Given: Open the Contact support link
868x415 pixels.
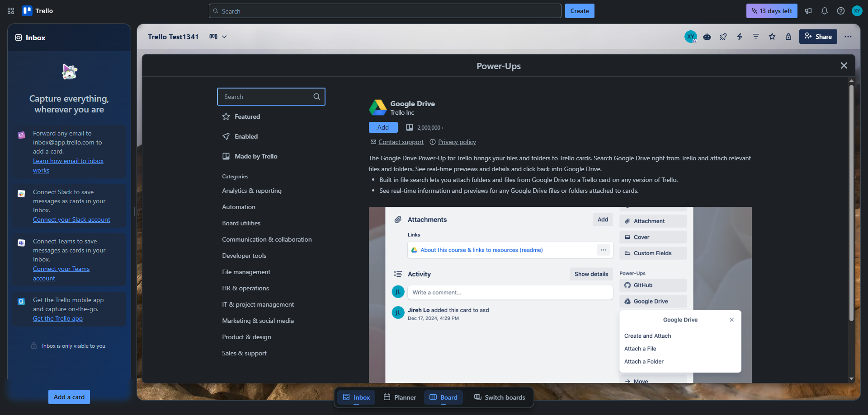Looking at the screenshot, I should [401, 142].
